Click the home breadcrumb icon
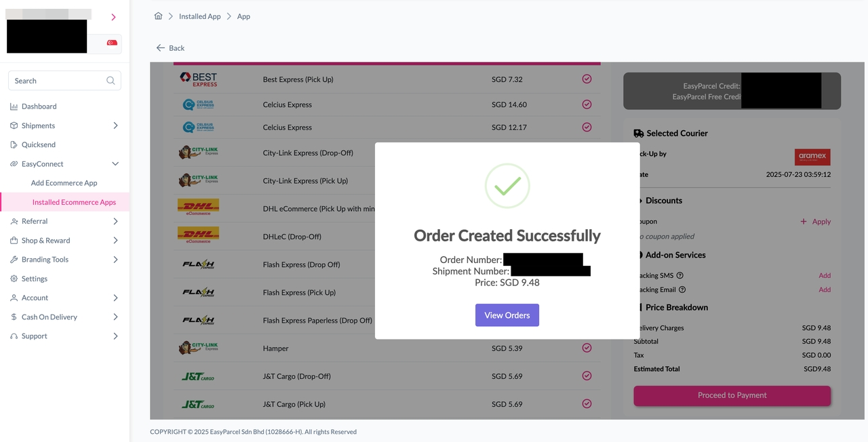Screen dimensions: 868x442 (x=158, y=16)
